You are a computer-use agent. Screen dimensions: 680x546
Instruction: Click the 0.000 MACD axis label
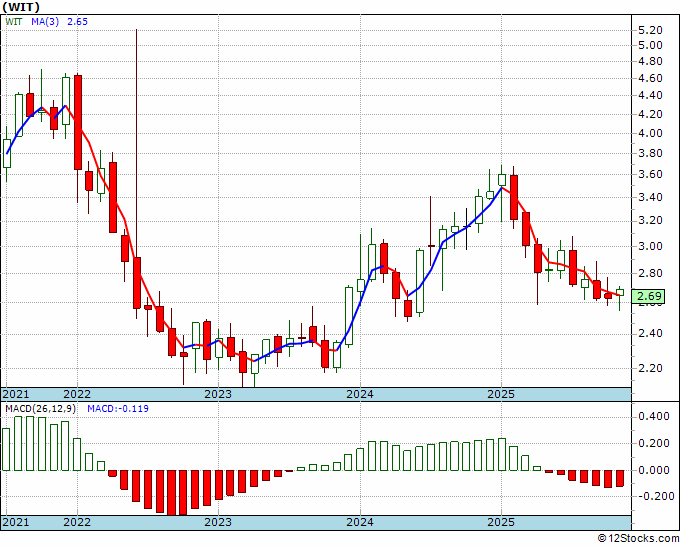coord(654,470)
